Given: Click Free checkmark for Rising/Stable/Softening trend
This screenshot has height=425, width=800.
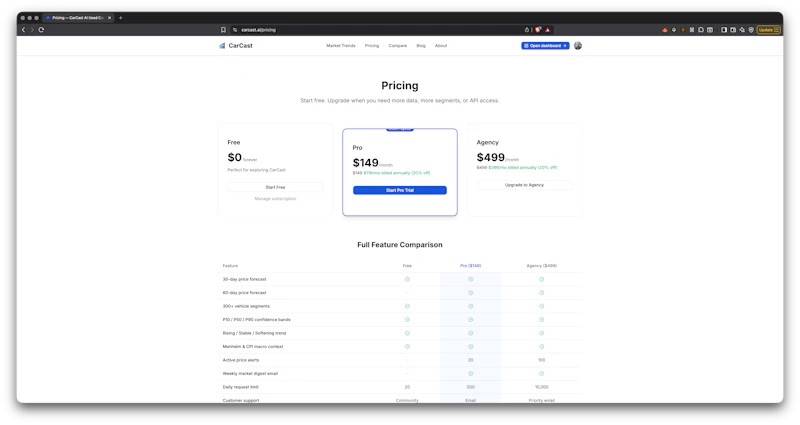Looking at the screenshot, I should [x=407, y=333].
